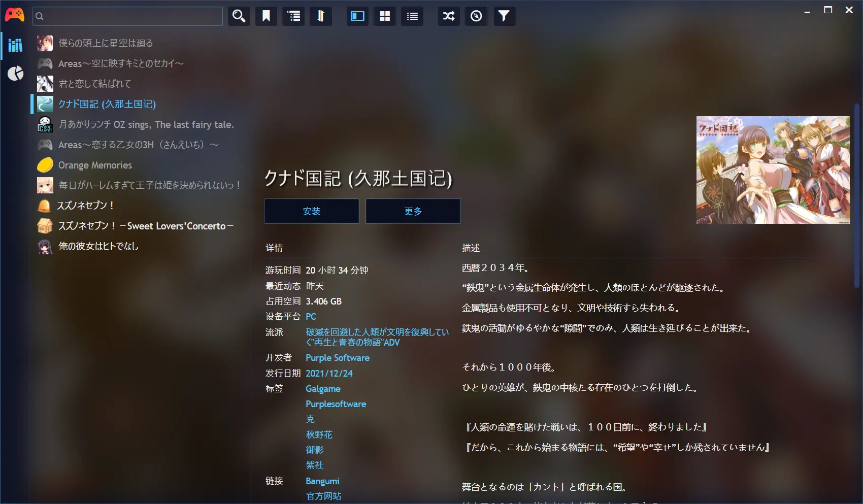Select Orange Memories in the game list
Screen dimensions: 863x504
point(95,165)
